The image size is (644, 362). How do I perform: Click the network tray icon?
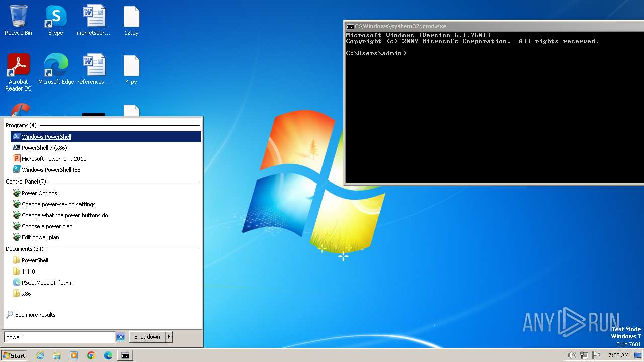(x=584, y=355)
